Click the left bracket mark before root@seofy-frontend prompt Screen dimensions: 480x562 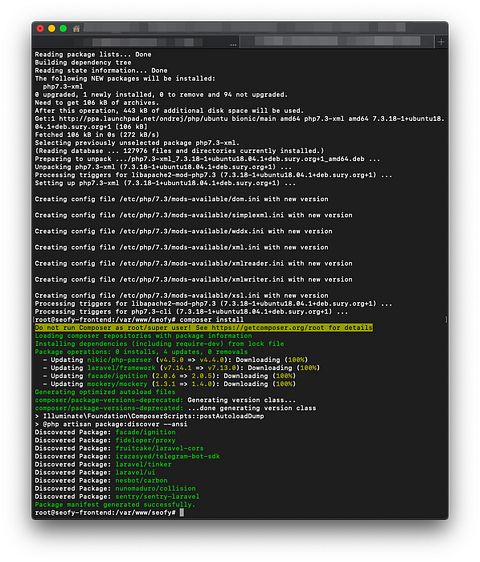[34, 319]
